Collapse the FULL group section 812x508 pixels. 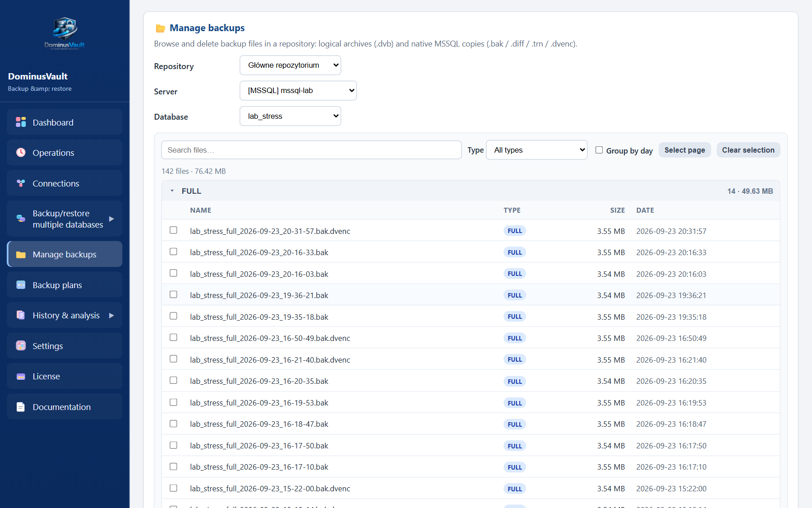point(172,191)
